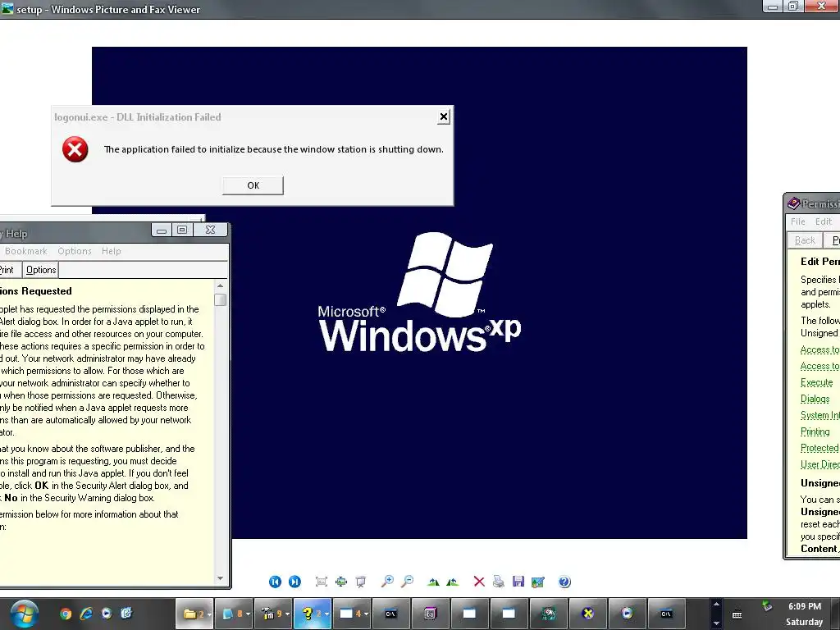Open the Execute link in Permissions window
840x630 pixels.
[816, 382]
